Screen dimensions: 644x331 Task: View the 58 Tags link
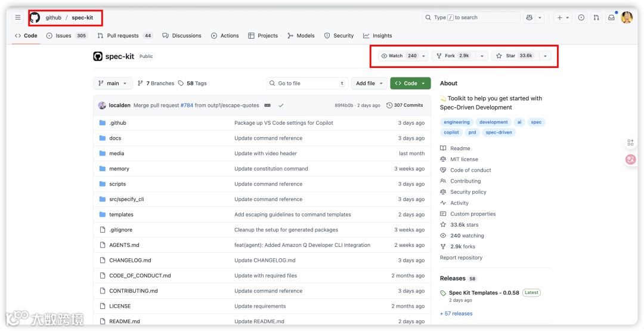coord(192,83)
